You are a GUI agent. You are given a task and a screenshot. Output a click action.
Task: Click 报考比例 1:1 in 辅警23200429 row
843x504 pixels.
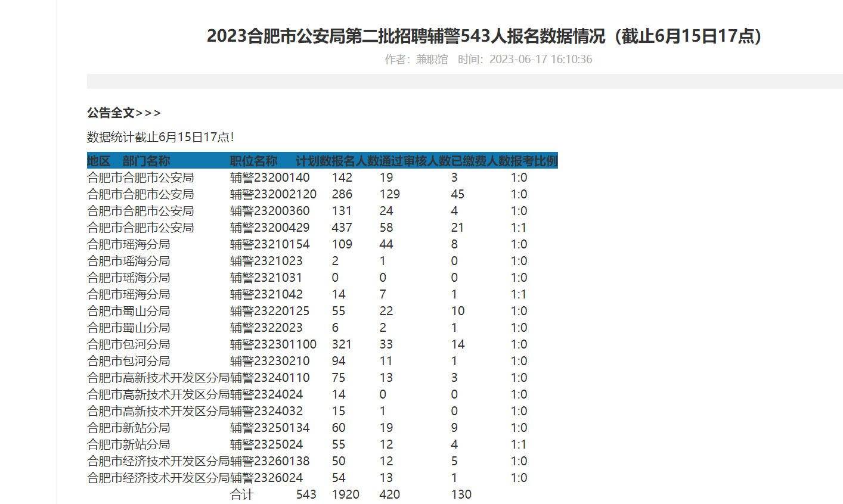point(519,228)
